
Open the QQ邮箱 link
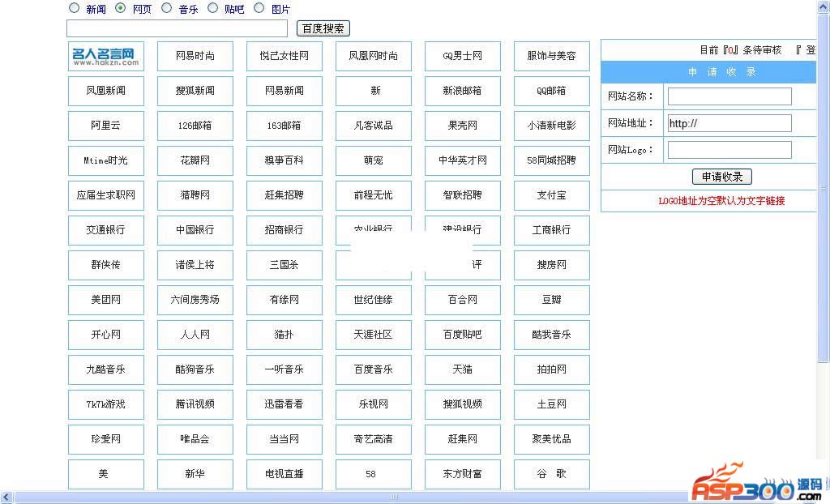click(551, 91)
